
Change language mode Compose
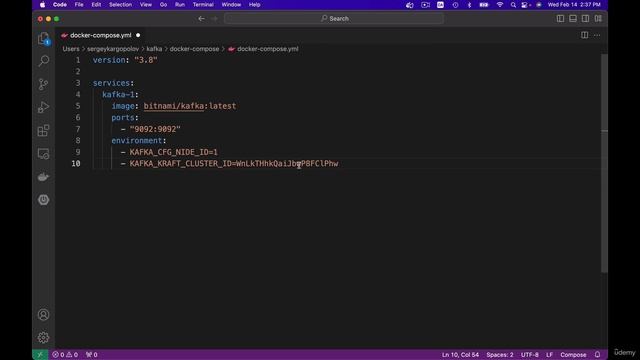573,355
